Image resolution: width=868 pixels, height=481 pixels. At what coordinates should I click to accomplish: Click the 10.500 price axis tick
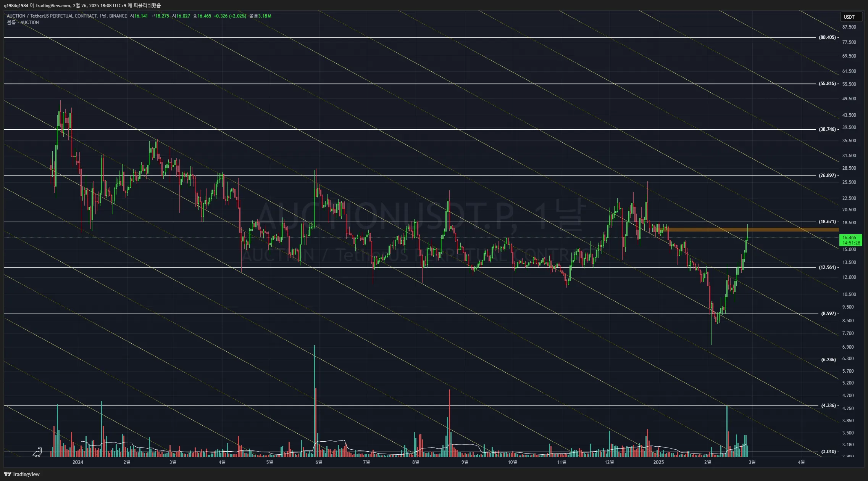pyautogui.click(x=849, y=294)
